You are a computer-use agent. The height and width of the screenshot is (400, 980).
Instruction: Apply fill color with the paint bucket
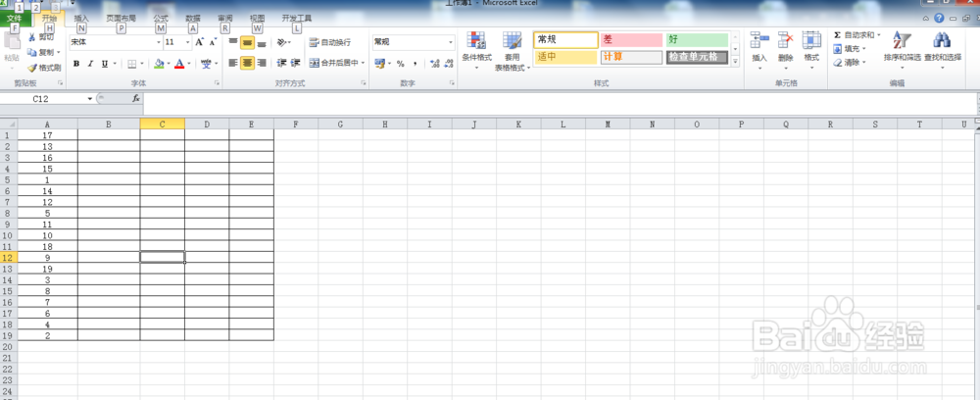(159, 63)
